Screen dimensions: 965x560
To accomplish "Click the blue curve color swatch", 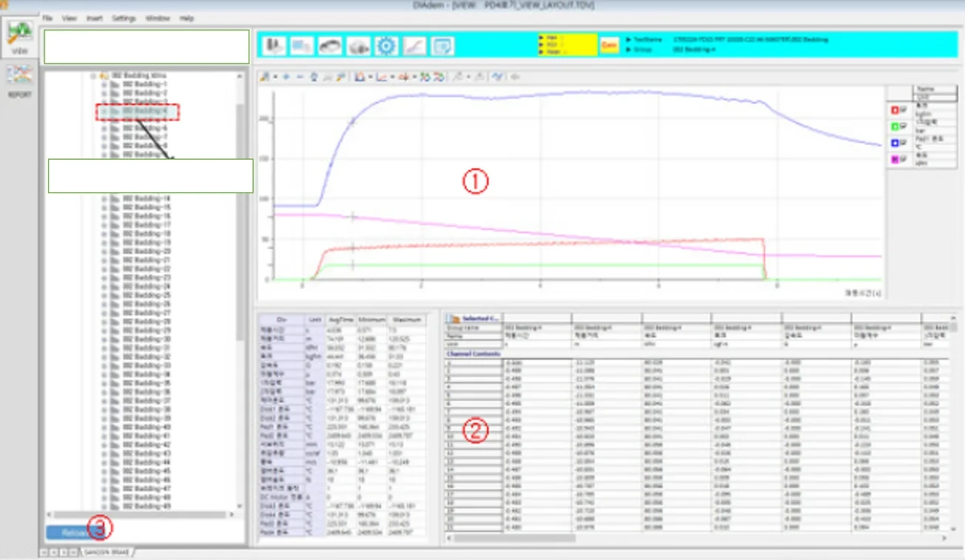I will coord(895,143).
